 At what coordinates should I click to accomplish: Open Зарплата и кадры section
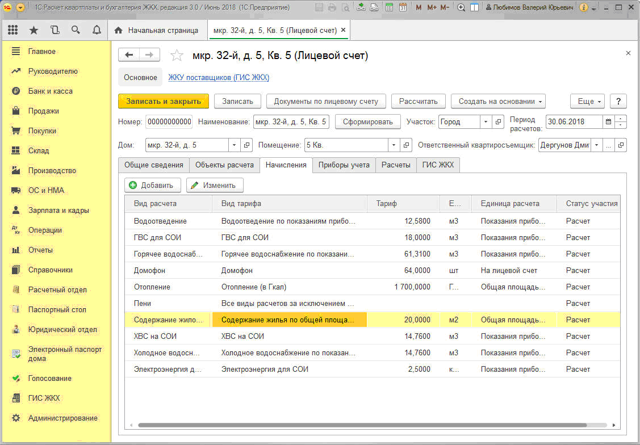58,211
